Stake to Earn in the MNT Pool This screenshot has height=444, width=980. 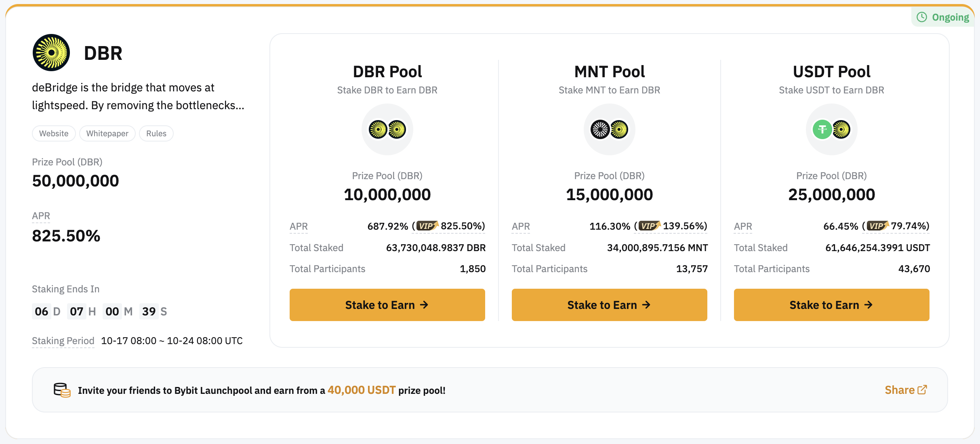[x=609, y=305]
